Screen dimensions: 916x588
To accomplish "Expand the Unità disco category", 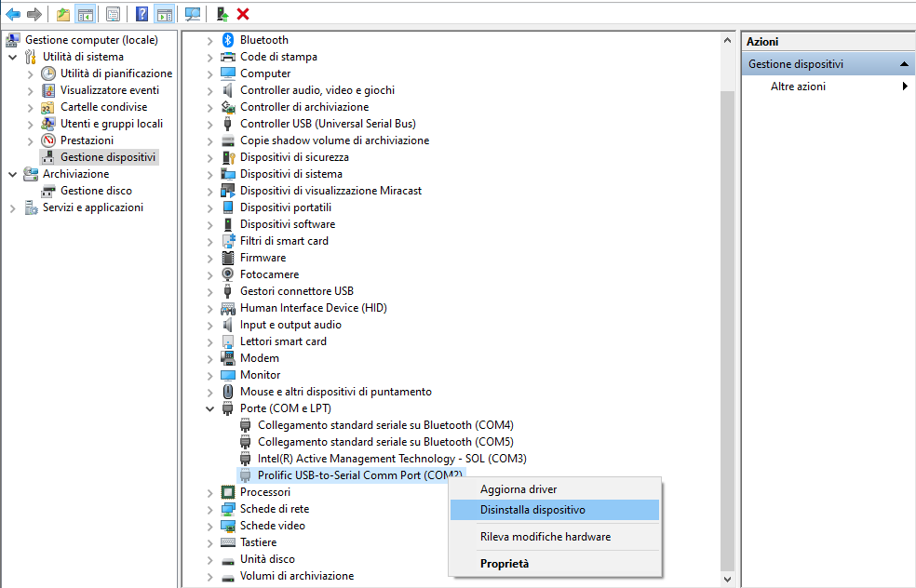I will tap(209, 560).
